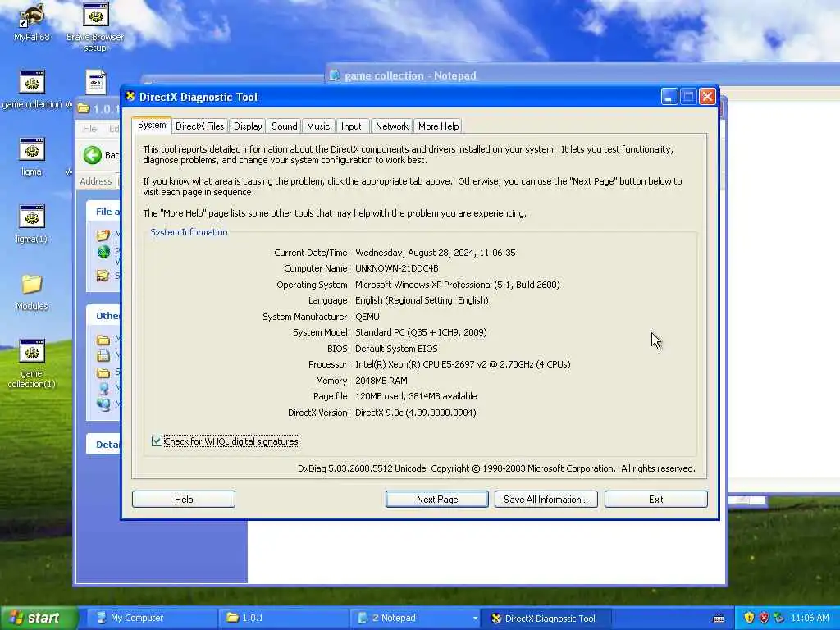The width and height of the screenshot is (840, 630).
Task: Select the ligma desktop icon
Action: point(32,157)
